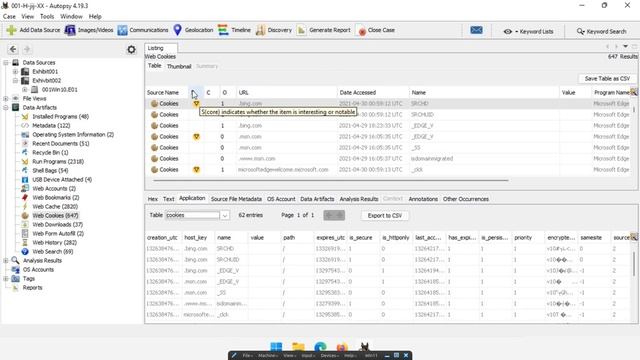This screenshot has width=640, height=360.
Task: Expand the Tags node
Action: pyautogui.click(x=6, y=279)
